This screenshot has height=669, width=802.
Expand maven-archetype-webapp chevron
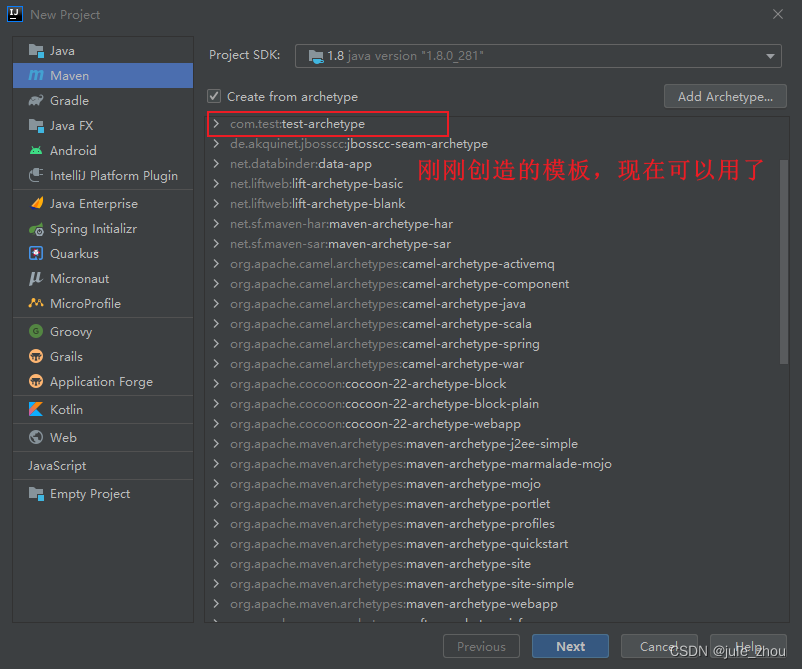coord(216,604)
